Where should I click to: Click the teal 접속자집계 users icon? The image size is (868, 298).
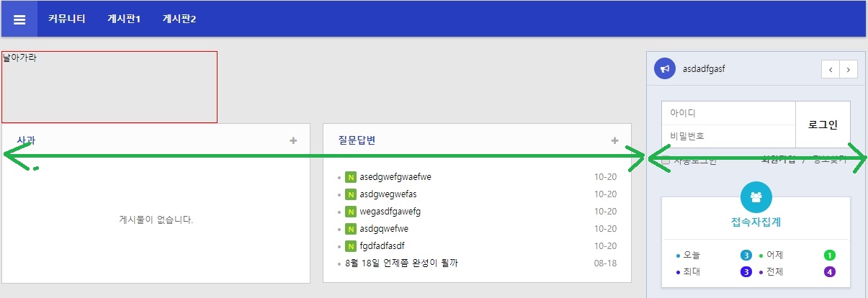point(756,197)
